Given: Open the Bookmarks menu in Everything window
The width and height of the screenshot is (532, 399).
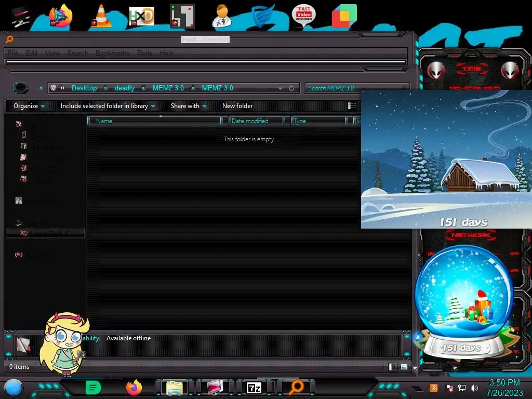Looking at the screenshot, I should [112, 53].
